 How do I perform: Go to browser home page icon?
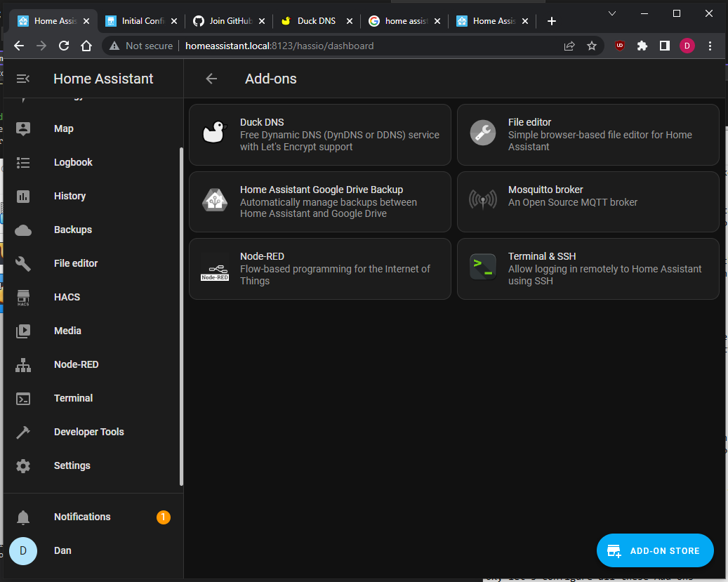tap(86, 46)
